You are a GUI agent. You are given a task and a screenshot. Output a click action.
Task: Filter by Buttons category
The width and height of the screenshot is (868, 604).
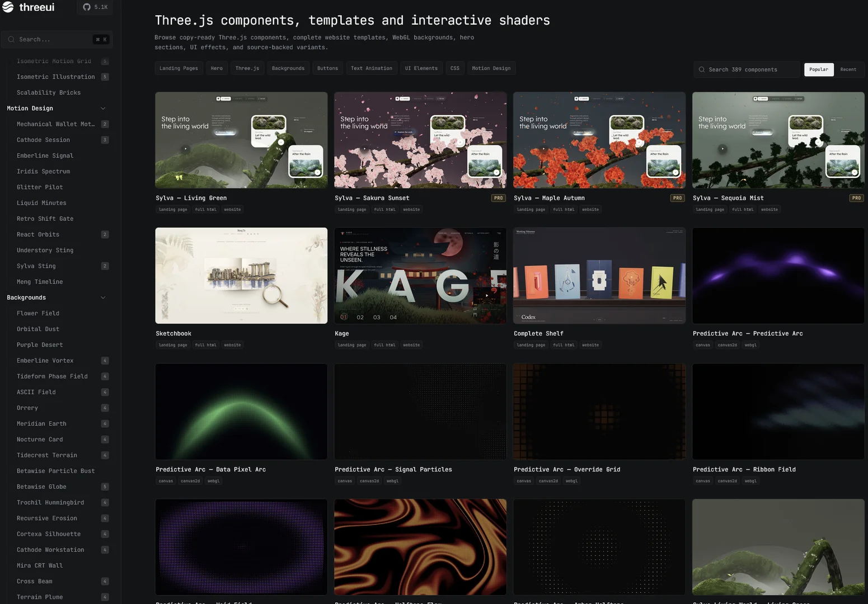[327, 68]
